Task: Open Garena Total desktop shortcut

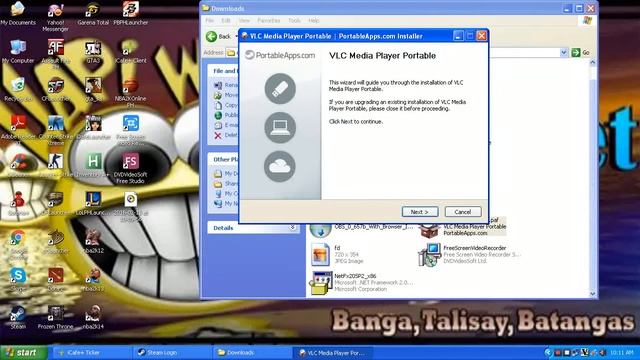Action: point(93,14)
